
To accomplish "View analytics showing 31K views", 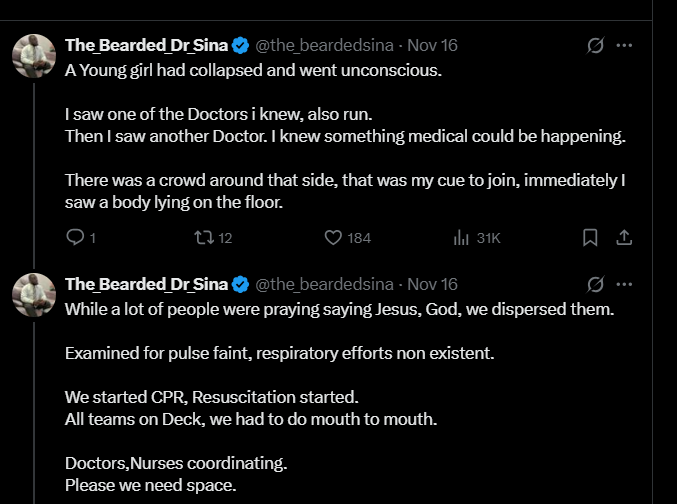I will click(x=462, y=238).
